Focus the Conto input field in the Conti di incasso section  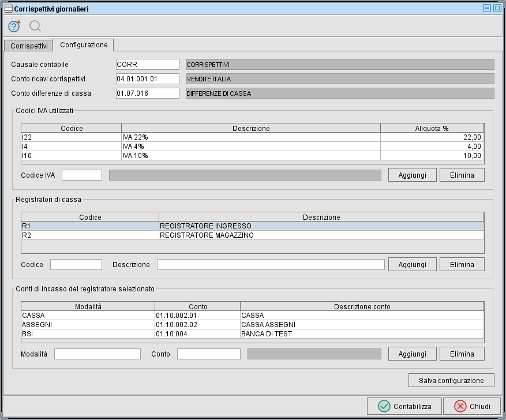(209, 354)
